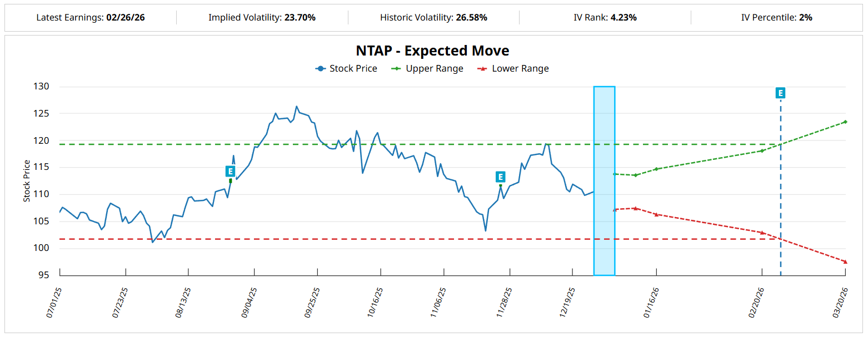Select the Upper Range point at 02/20/26
Image resolution: width=868 pixels, height=337 pixels.
click(762, 150)
